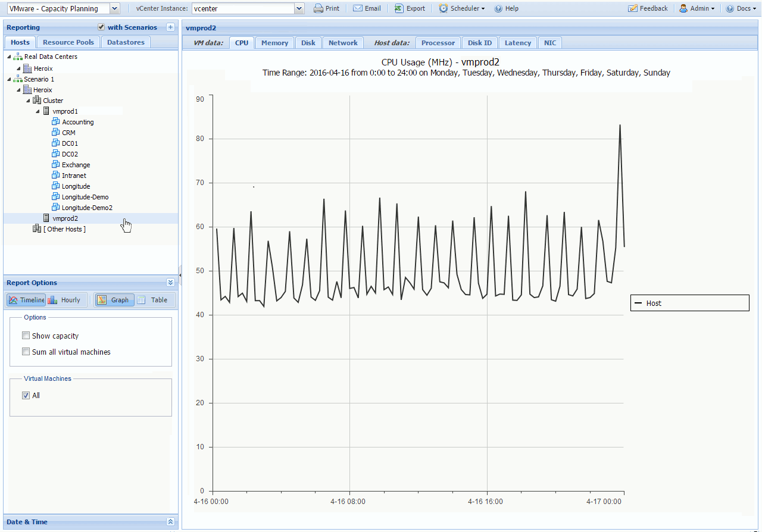Click the left panel collapse splitter handle
The image size is (762, 532).
pyautogui.click(x=180, y=276)
